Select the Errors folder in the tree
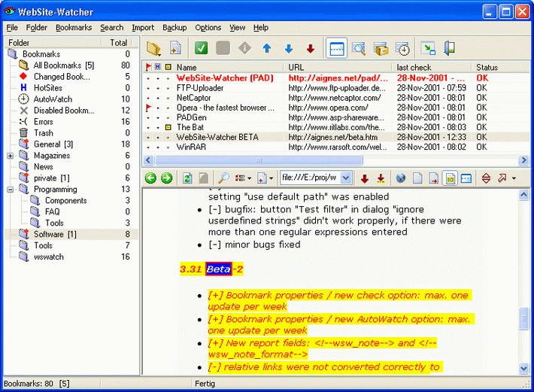 (43, 122)
